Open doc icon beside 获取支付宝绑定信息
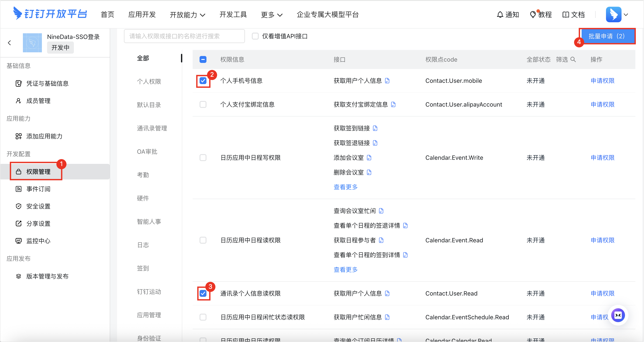Image resolution: width=644 pixels, height=342 pixels. 393,104
